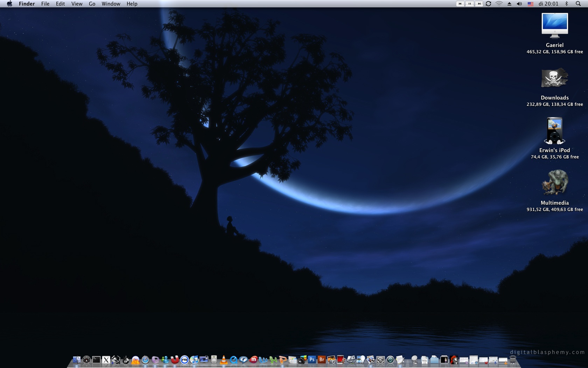Open Finder from the Dock
Screen dimensions: 588x368
(x=77, y=360)
